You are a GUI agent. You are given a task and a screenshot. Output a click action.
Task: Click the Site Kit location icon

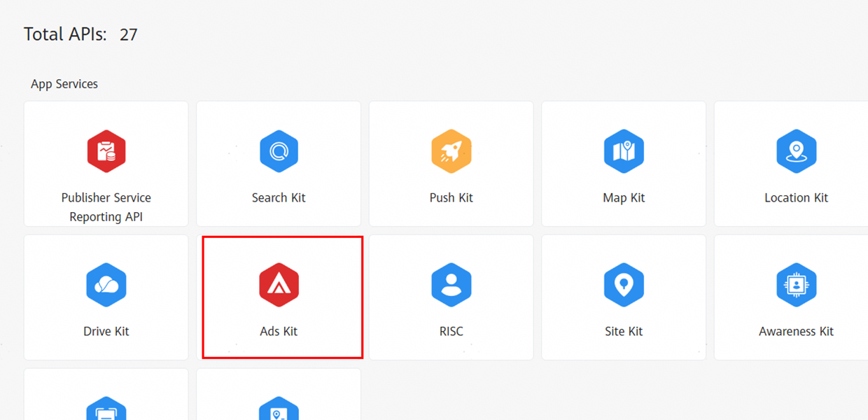[x=624, y=285]
